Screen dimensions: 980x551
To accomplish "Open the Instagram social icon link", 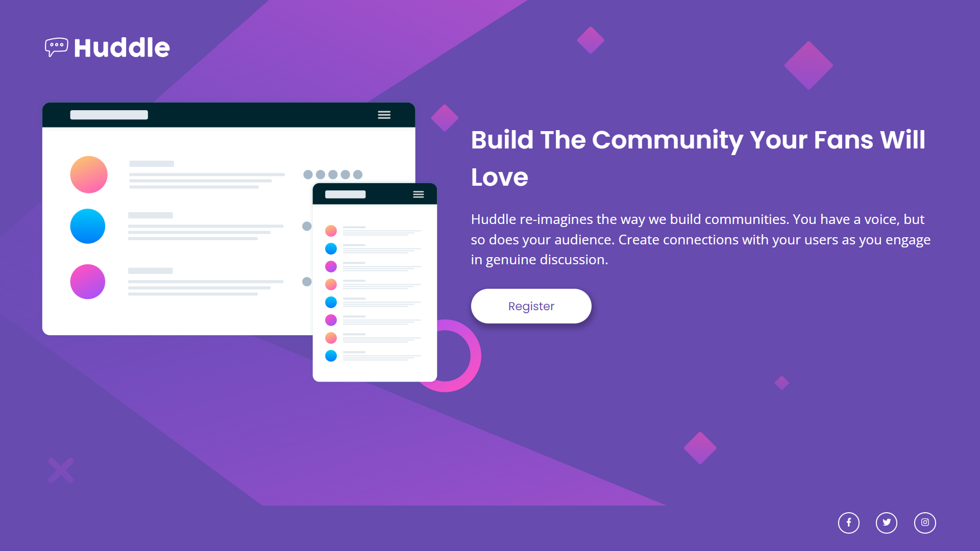I will pyautogui.click(x=924, y=522).
